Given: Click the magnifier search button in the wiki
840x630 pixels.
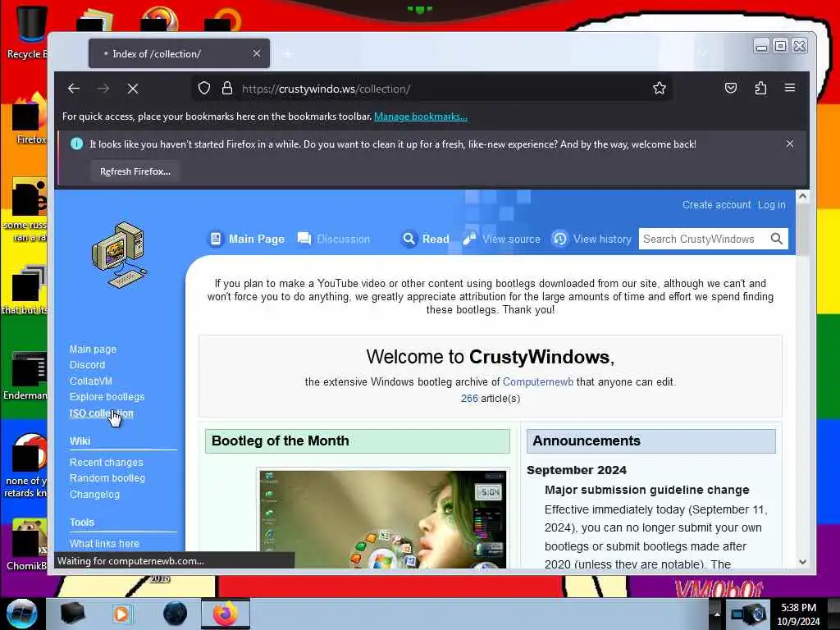Looking at the screenshot, I should point(776,239).
